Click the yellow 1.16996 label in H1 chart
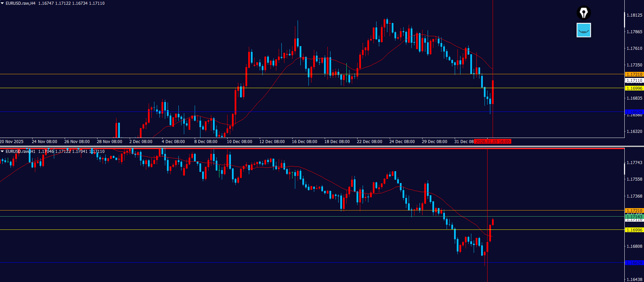The width and height of the screenshot is (644, 282). point(634,230)
